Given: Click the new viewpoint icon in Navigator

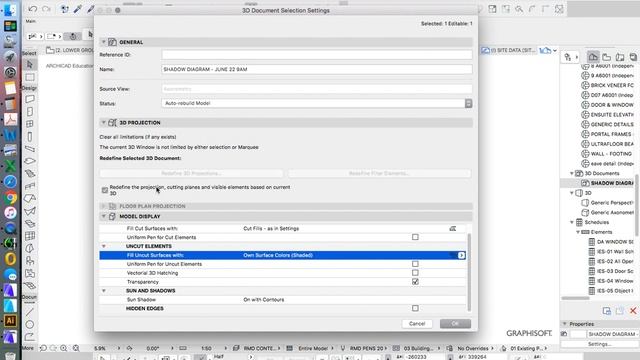Looking at the screenshot, I should [607, 311].
